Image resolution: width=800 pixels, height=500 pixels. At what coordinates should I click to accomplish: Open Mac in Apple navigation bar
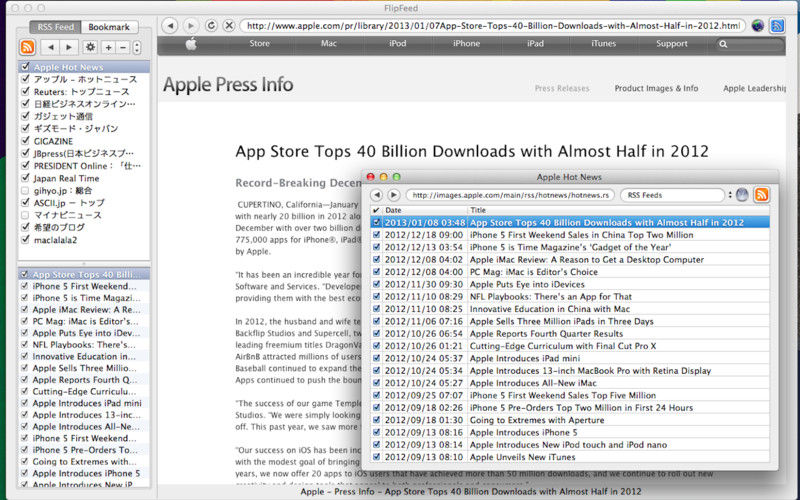click(329, 44)
